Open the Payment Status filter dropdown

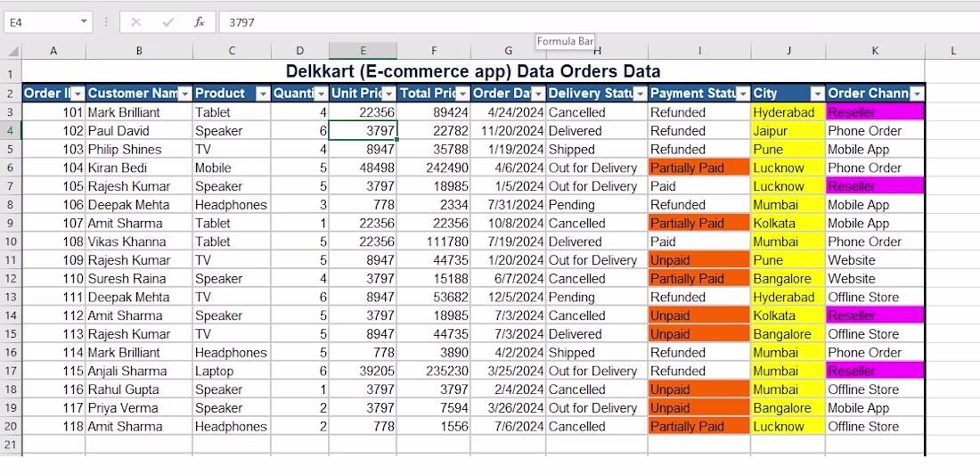coord(742,94)
